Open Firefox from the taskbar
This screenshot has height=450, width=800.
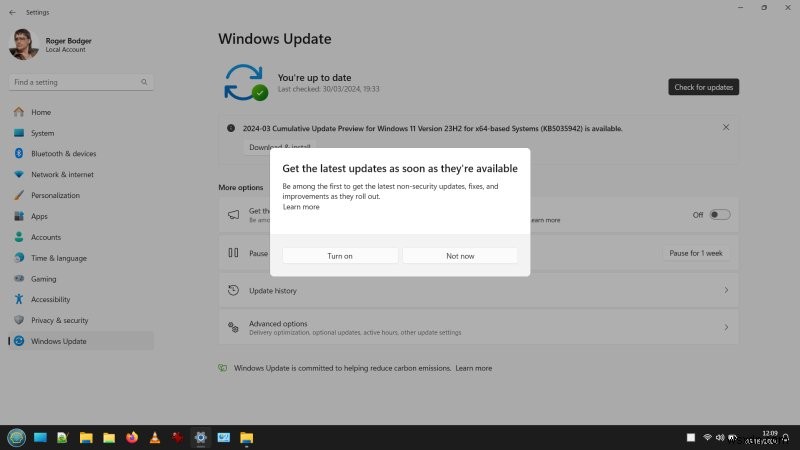pos(132,437)
